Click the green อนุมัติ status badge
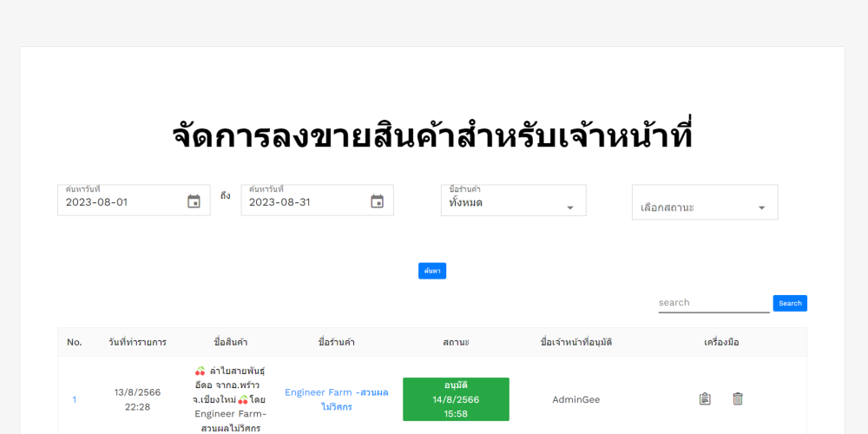 (x=456, y=399)
